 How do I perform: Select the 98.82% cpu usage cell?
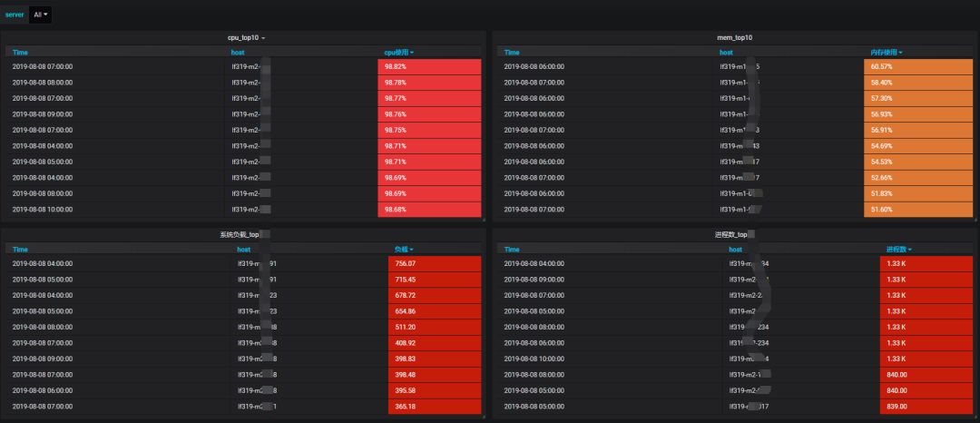pyautogui.click(x=429, y=67)
